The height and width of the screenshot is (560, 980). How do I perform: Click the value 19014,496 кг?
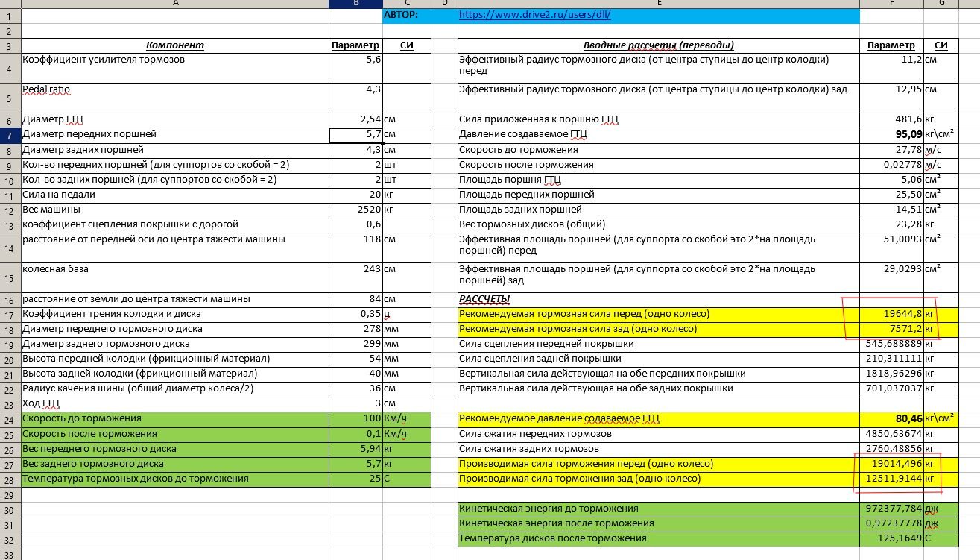coord(891,464)
